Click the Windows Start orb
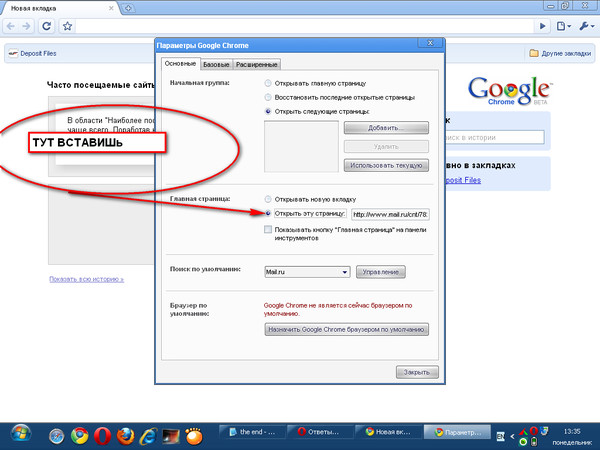600x450 pixels. 21,434
